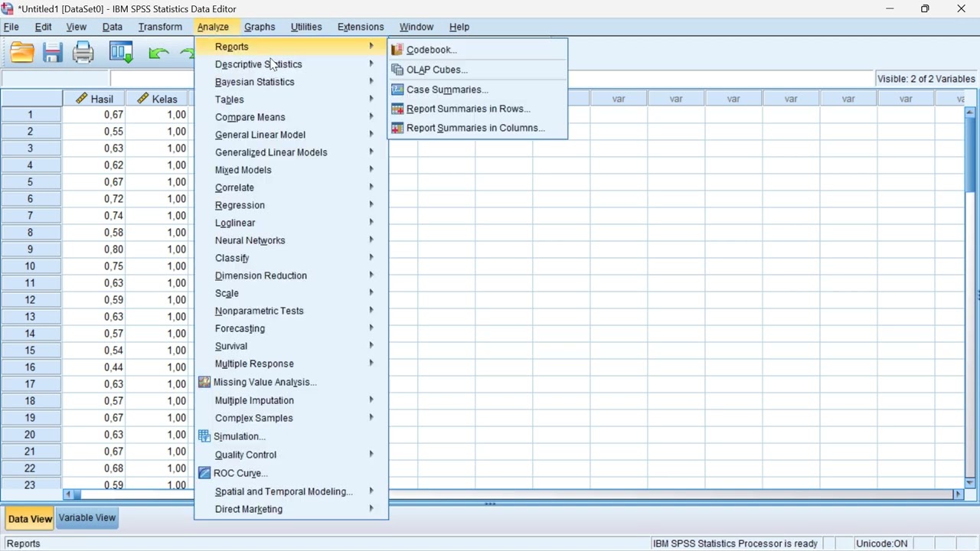Choose Forecasting menu entry
The height and width of the screenshot is (551, 980).
[x=291, y=328]
